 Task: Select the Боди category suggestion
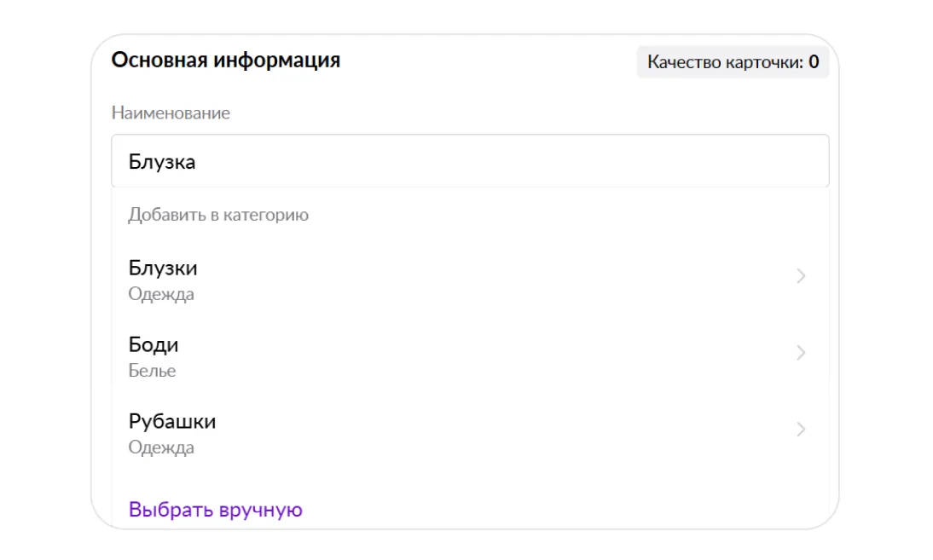tap(154, 345)
